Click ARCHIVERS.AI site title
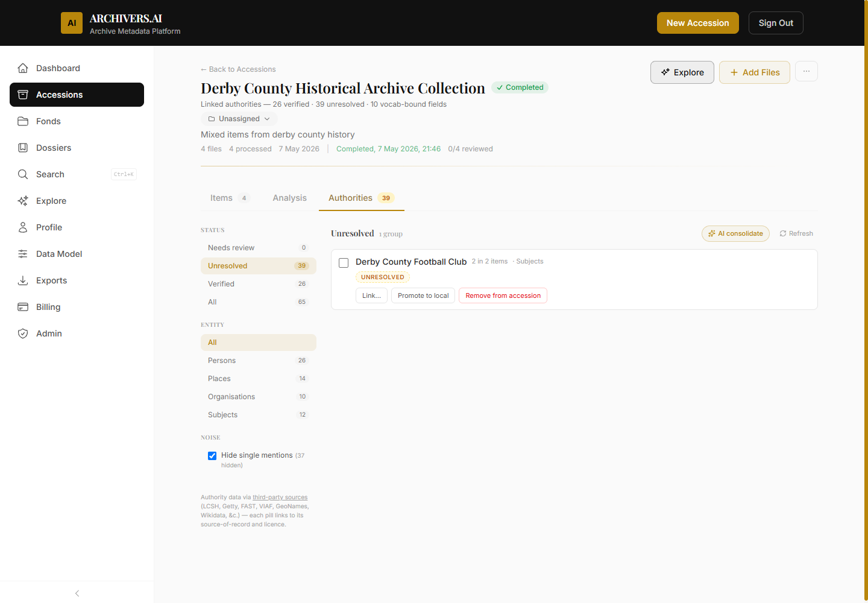868x603 pixels. pyautogui.click(x=126, y=19)
